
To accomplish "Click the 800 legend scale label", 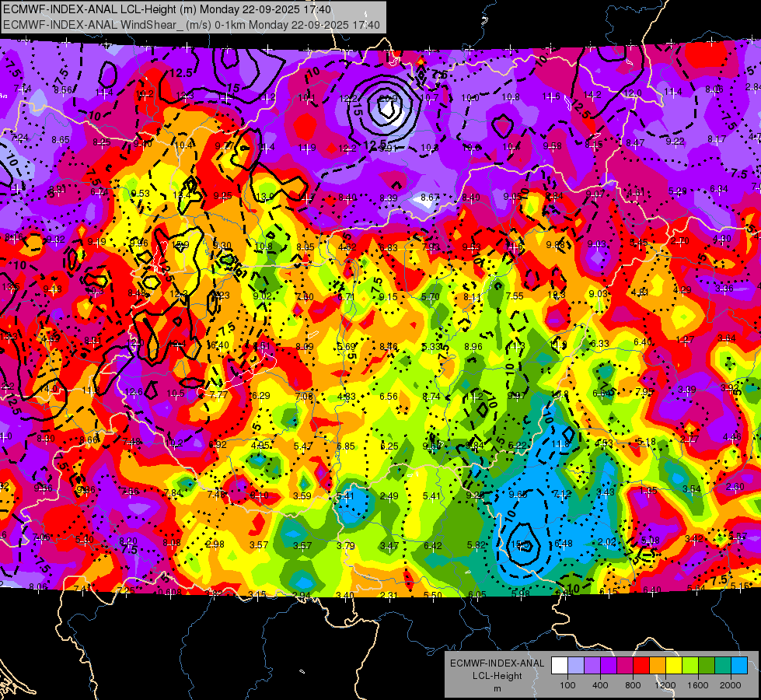I will [633, 685].
